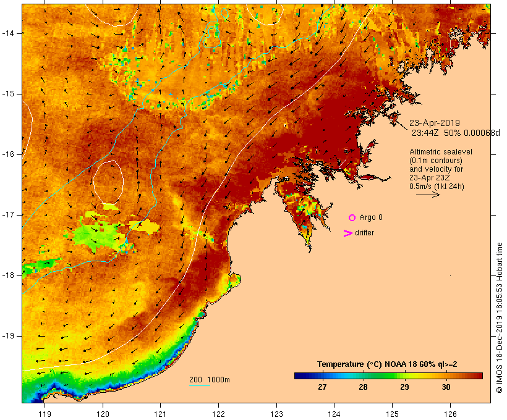507x420 pixels.
Task: Click the '23-Apr 23Z' text
Action: 429,178
